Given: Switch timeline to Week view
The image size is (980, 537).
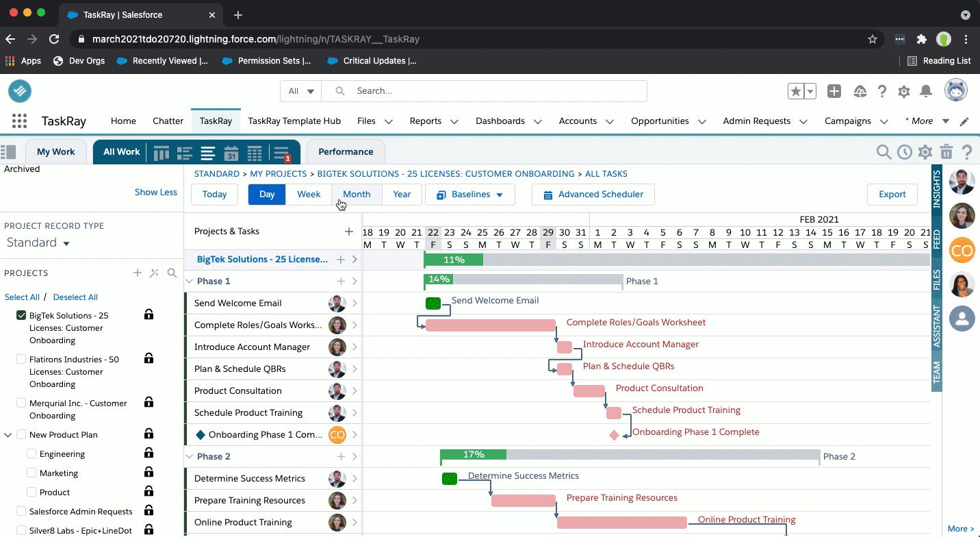Looking at the screenshot, I should point(309,195).
